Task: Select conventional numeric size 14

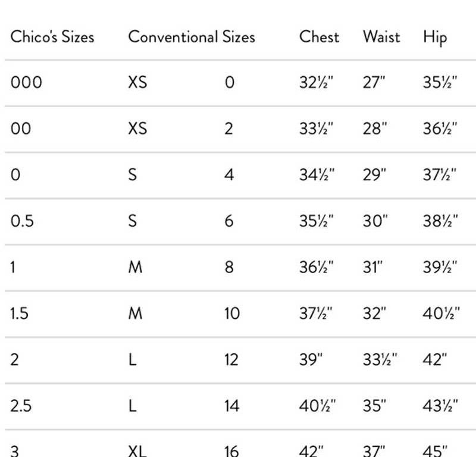Action: pos(232,406)
